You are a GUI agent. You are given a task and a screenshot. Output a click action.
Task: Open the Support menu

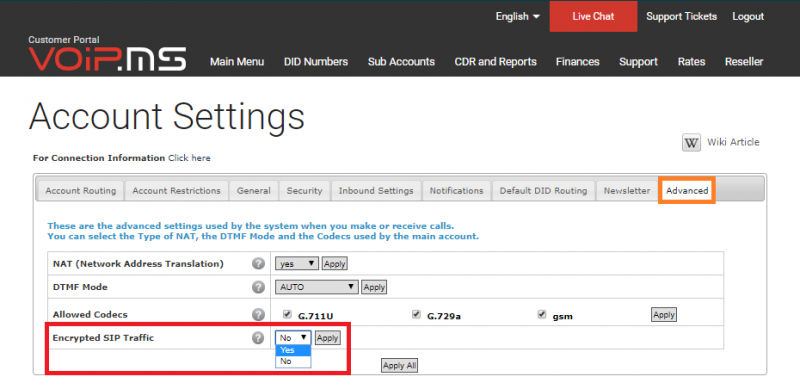click(x=638, y=62)
